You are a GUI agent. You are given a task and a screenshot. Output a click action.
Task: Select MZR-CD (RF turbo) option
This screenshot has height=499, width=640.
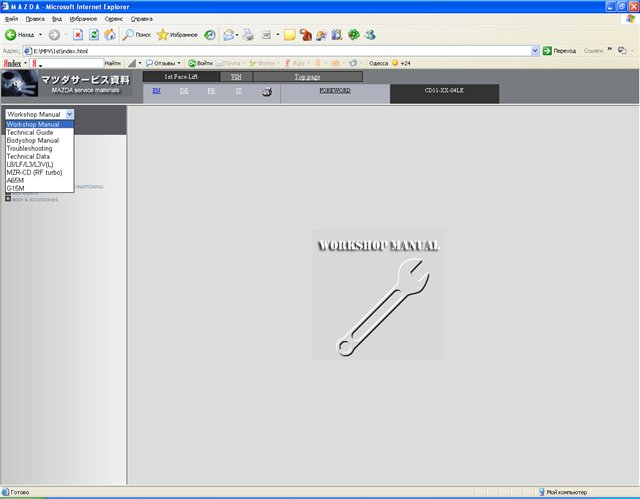point(40,173)
